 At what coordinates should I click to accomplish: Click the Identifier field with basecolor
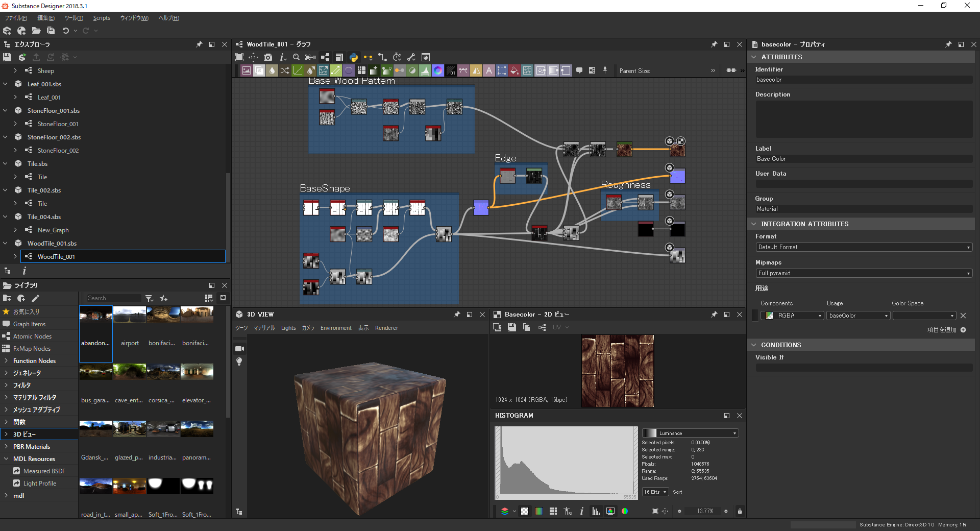[864, 80]
